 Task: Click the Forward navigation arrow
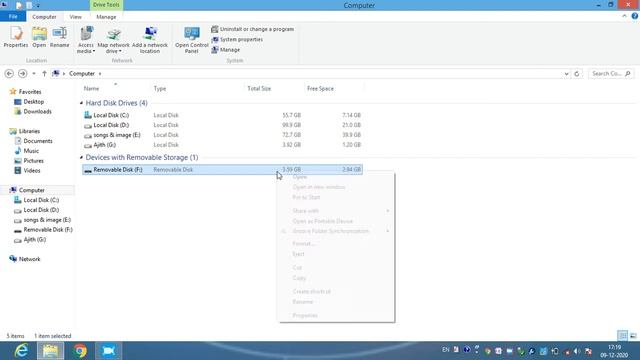point(22,73)
